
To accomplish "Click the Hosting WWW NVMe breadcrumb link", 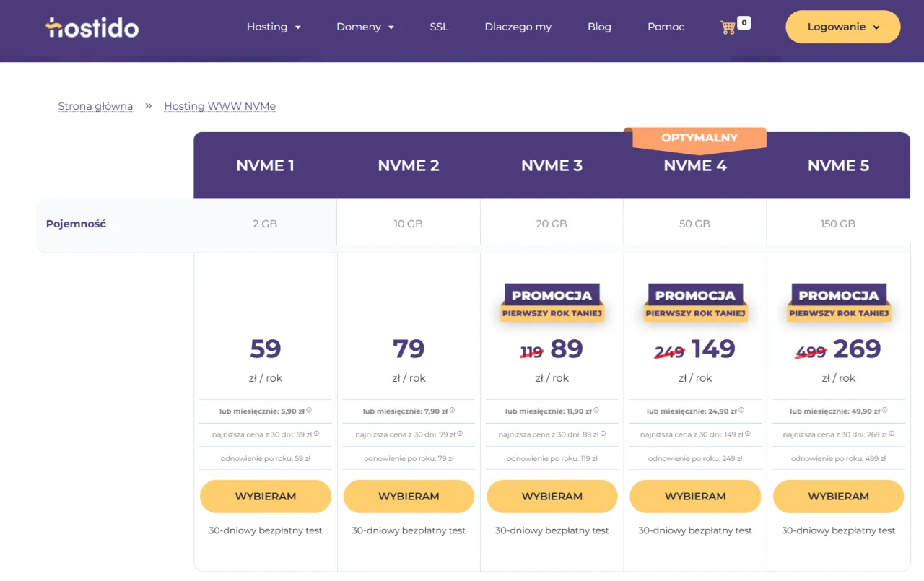I will pyautogui.click(x=219, y=106).
